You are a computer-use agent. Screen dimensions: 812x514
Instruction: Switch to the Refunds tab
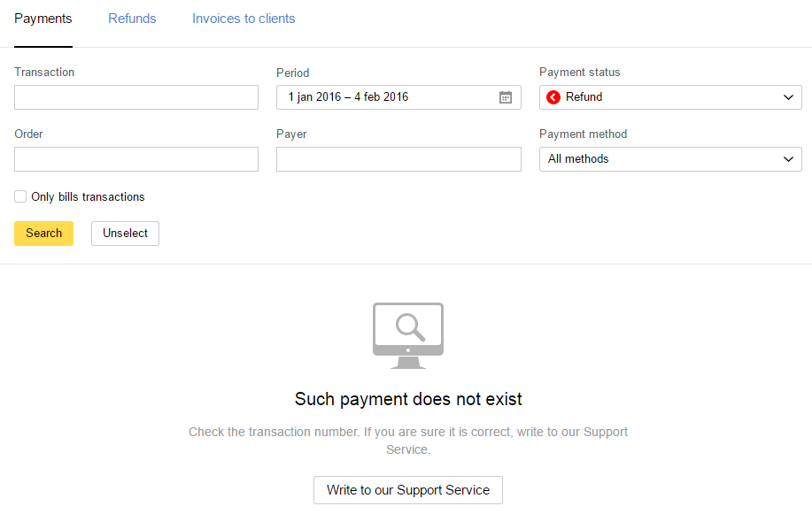click(x=132, y=19)
